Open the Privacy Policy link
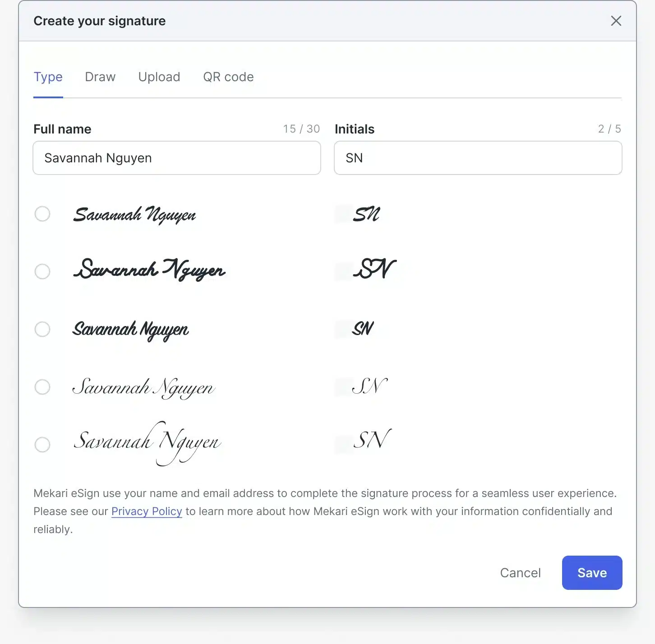 [x=147, y=511]
